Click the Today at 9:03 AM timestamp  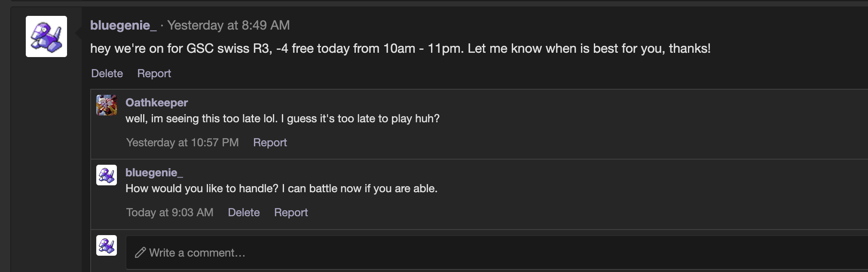point(170,212)
